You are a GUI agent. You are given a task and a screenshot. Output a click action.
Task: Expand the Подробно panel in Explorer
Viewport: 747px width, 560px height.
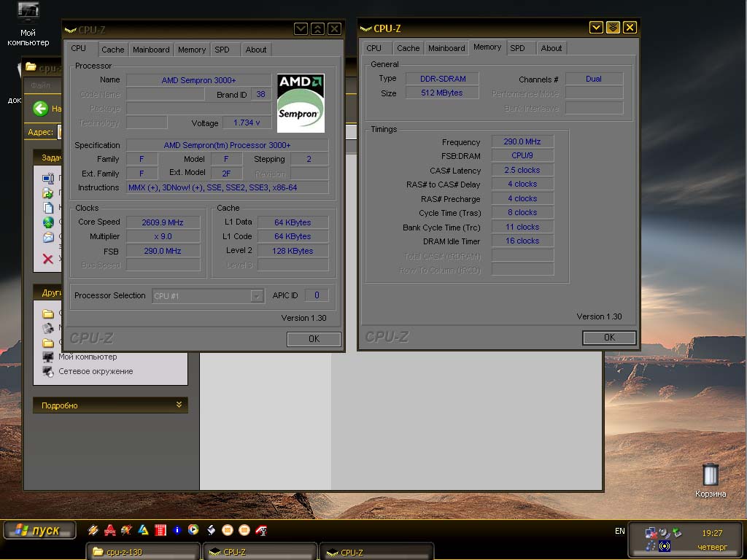click(110, 405)
